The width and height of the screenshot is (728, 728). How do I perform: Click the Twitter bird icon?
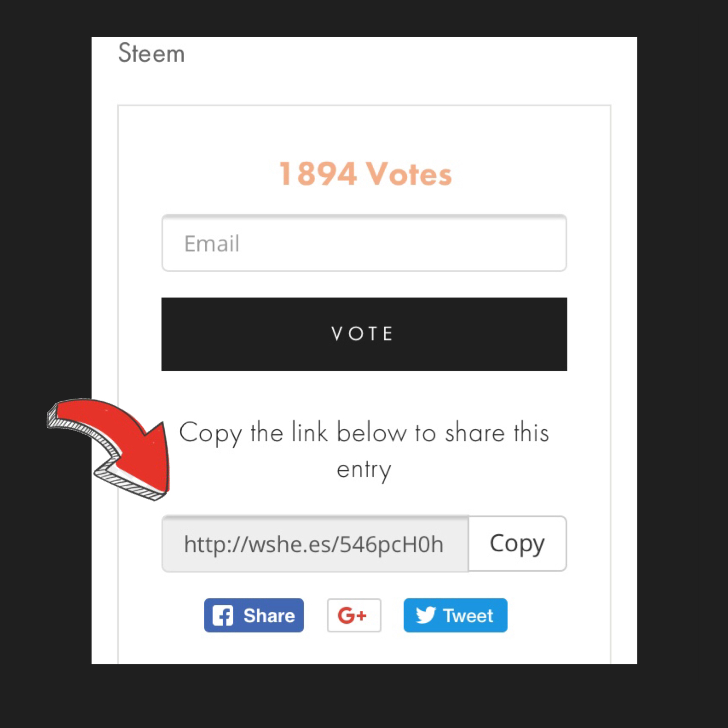(x=426, y=615)
